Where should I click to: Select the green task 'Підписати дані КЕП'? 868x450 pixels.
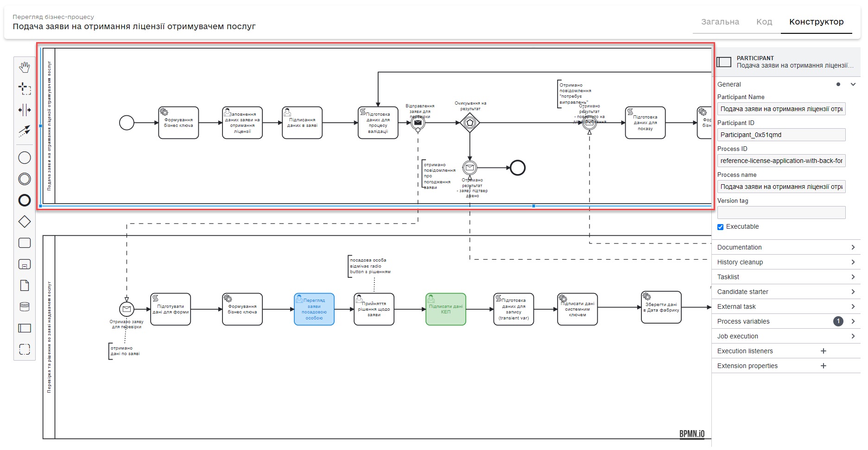click(x=446, y=309)
